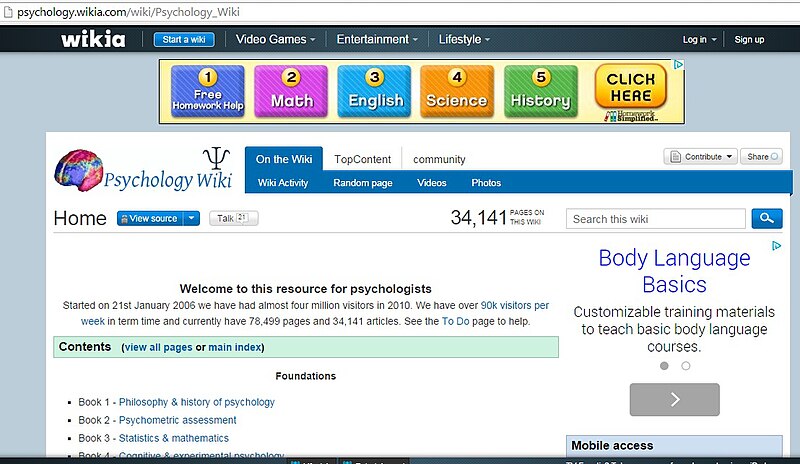Click the Home page title
Viewport: 800px width, 464px height.
[80, 218]
